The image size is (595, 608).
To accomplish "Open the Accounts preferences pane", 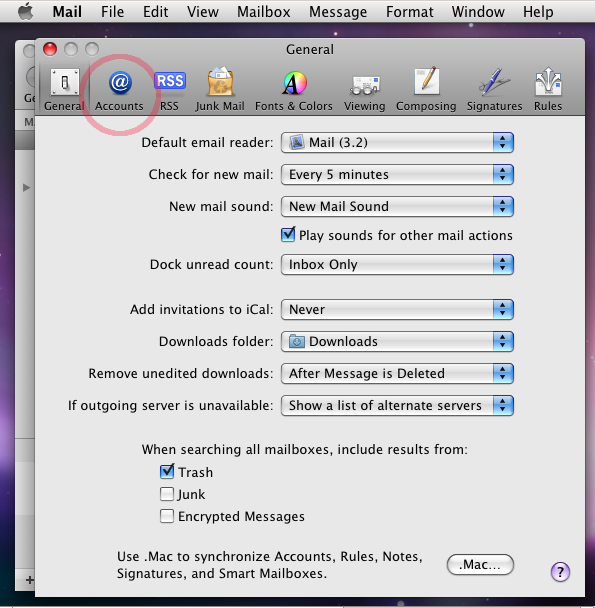I will [119, 90].
